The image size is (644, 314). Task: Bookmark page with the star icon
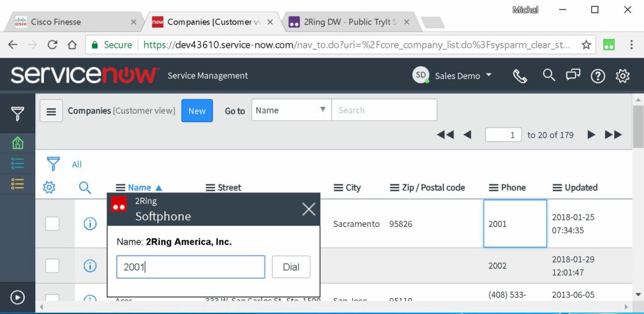[x=586, y=45]
